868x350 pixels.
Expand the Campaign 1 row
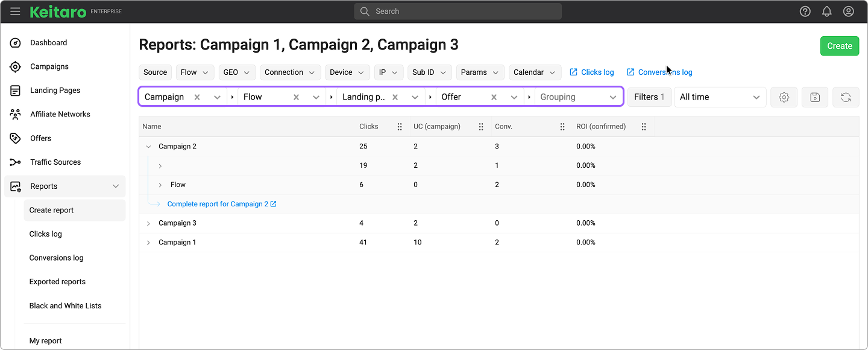tap(148, 243)
